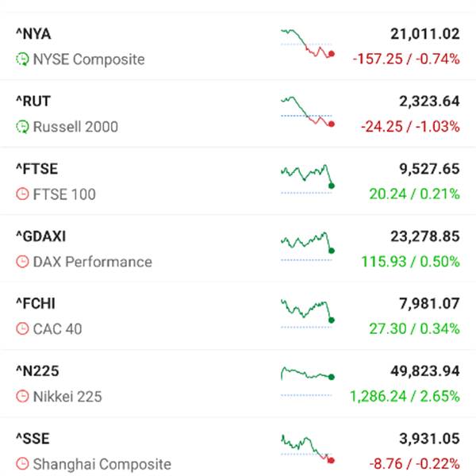Click the Nikkei 225 clock status icon
Image resolution: width=476 pixels, height=476 pixels.
point(22,397)
